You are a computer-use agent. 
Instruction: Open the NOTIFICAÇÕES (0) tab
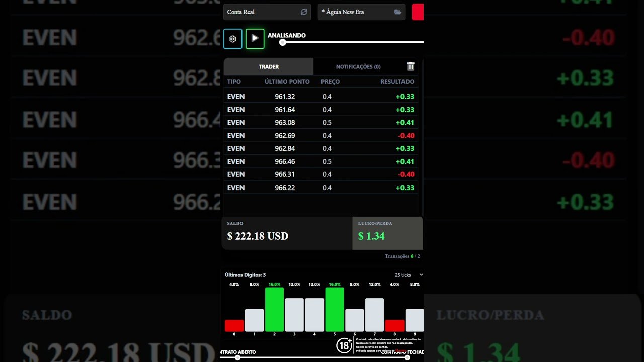(358, 66)
